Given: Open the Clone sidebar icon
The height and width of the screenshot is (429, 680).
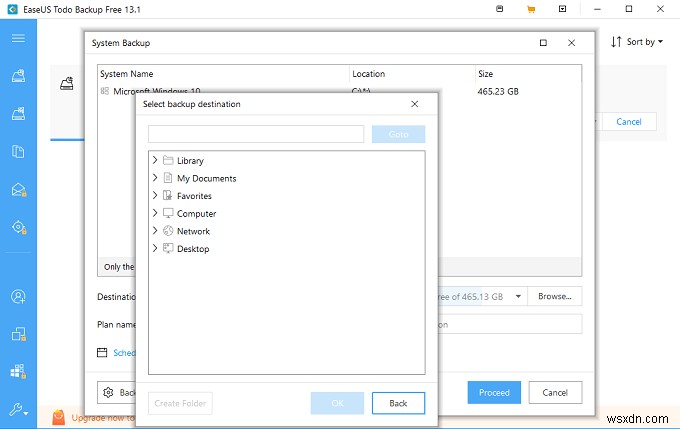Looking at the screenshot, I should coord(18,334).
